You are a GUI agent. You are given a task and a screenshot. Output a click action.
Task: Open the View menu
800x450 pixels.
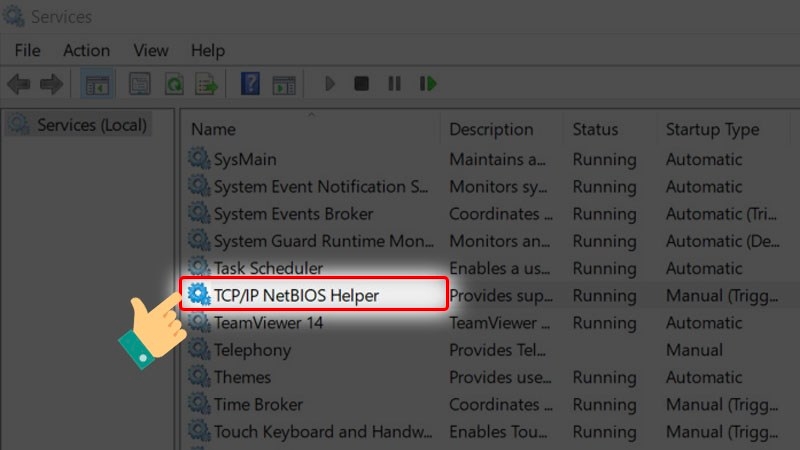point(151,50)
